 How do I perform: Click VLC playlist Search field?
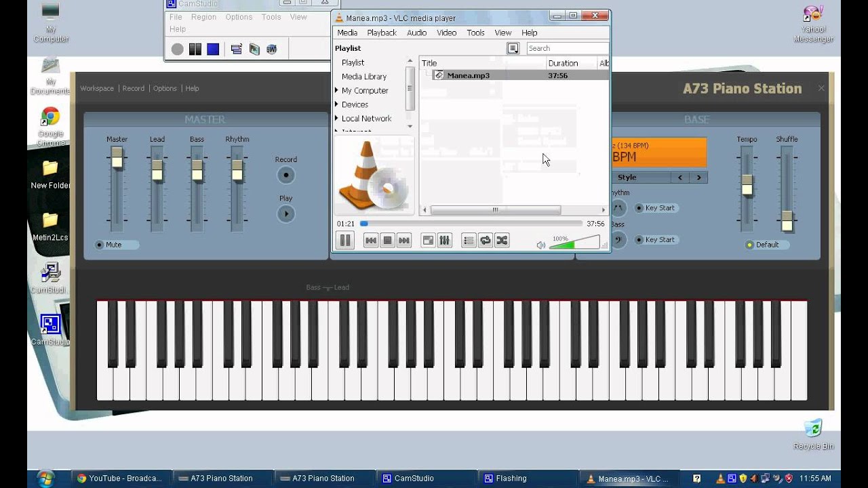(x=568, y=48)
